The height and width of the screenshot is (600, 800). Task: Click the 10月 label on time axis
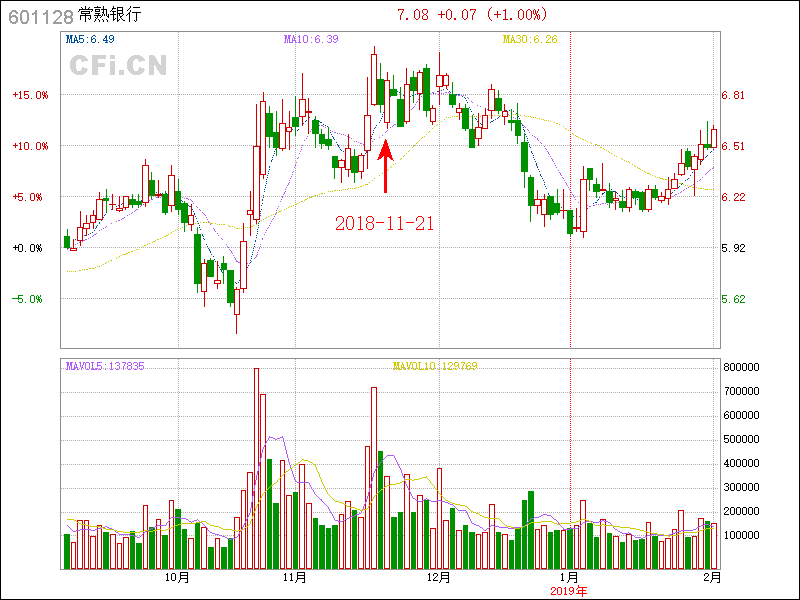point(177,577)
